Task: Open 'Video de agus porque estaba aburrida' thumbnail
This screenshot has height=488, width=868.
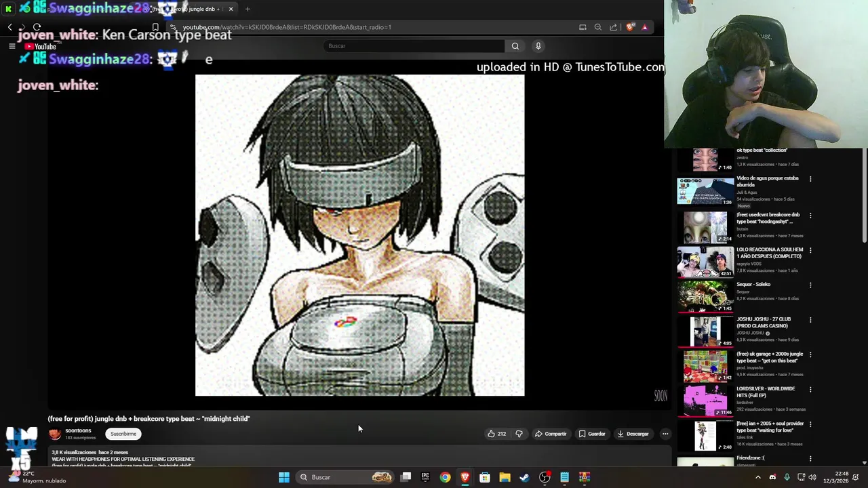Action: pos(705,192)
